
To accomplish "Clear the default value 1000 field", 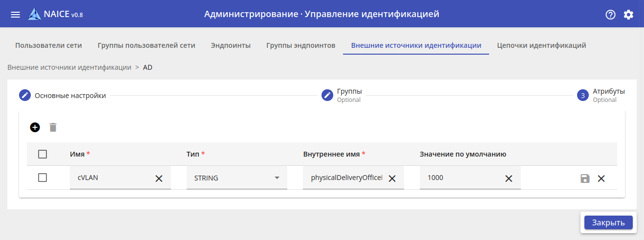I will click(509, 179).
